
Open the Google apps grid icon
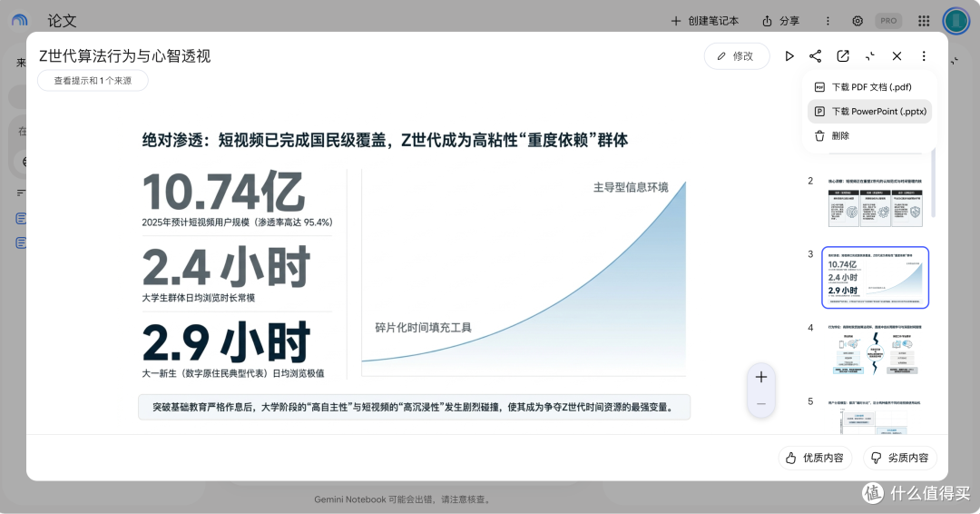924,21
